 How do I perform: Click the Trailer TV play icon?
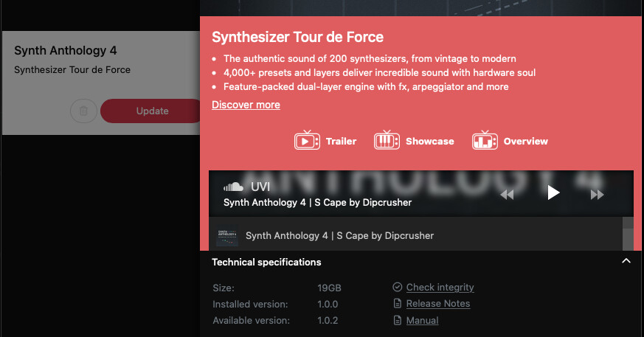point(307,140)
